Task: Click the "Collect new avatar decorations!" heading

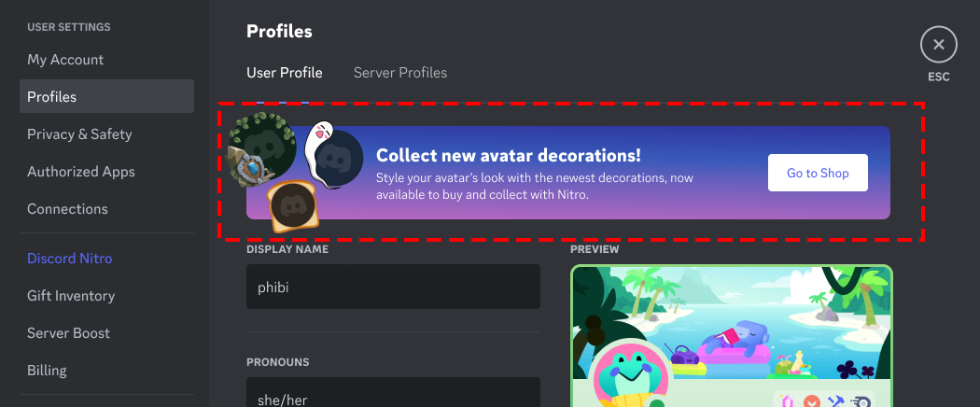Action: point(508,155)
